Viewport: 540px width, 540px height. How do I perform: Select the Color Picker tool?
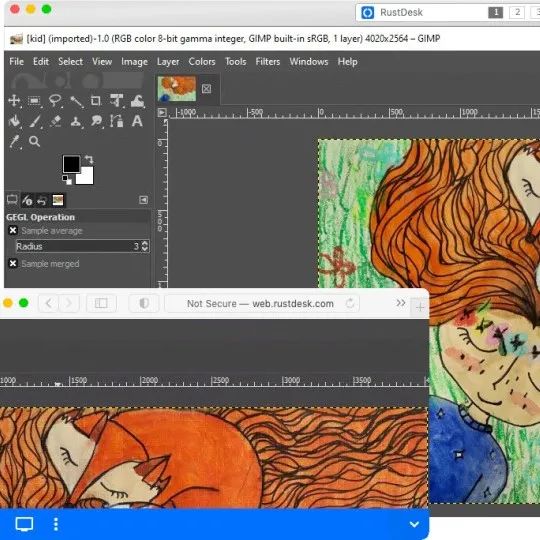[x=14, y=142]
